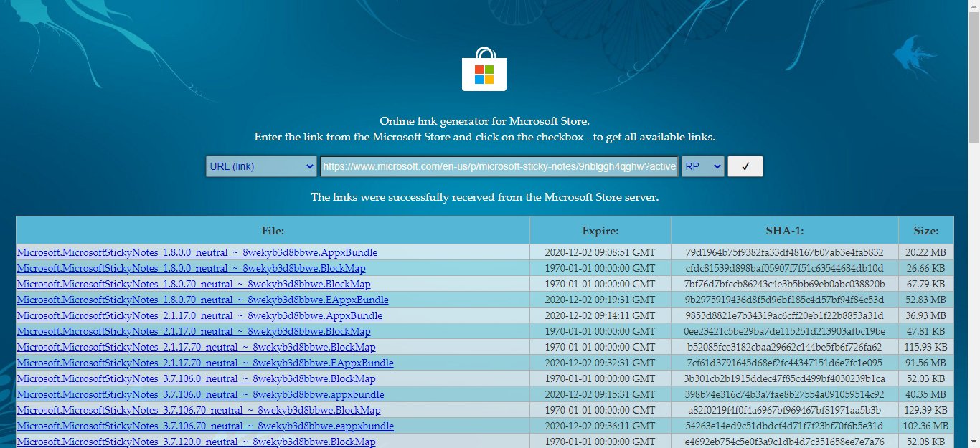Viewport: 980px width, 448px height.
Task: Click the '36.93 MB' size cell
Action: (x=925, y=315)
